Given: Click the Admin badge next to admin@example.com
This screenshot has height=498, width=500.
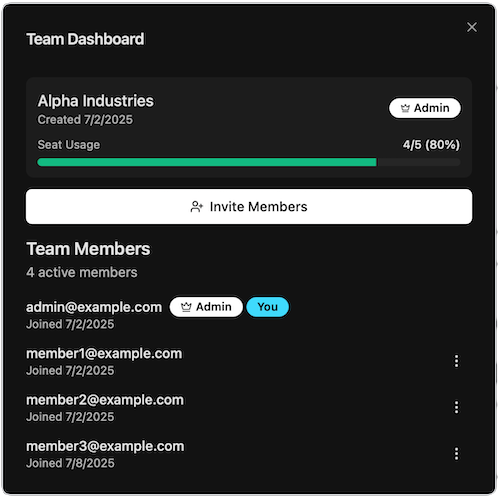Looking at the screenshot, I should [206, 307].
